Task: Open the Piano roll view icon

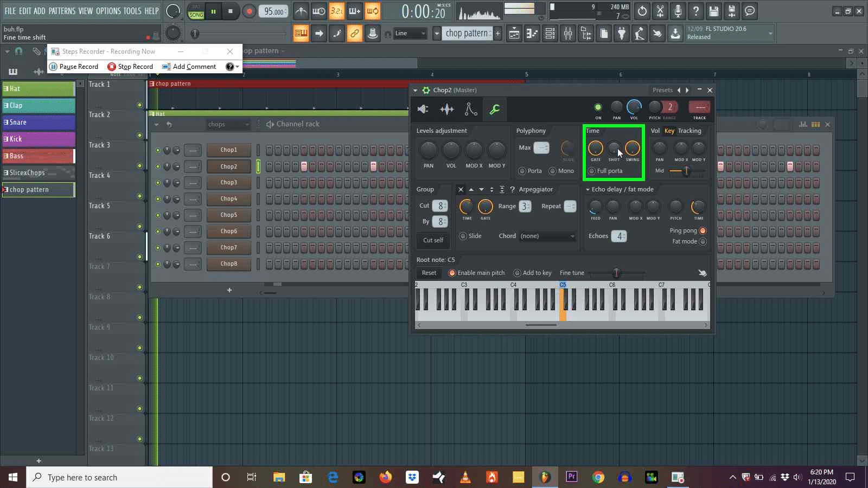Action: (x=532, y=34)
